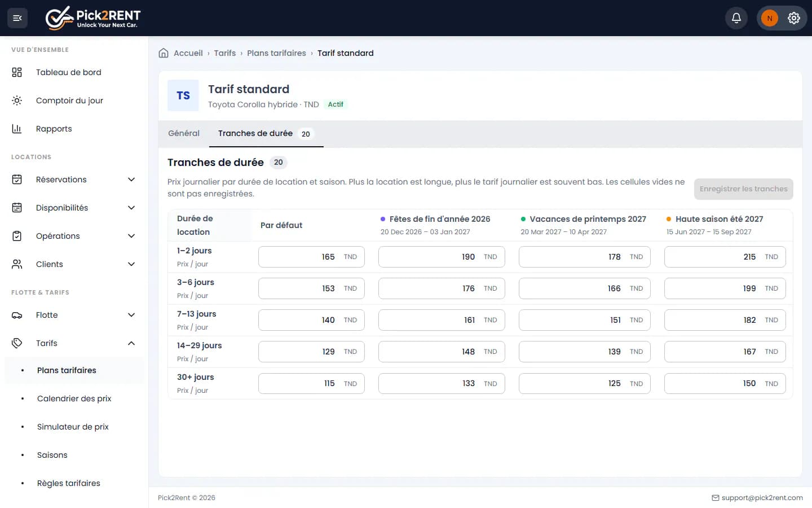This screenshot has height=508, width=812.
Task: Click the Tarifs tag icon
Action: coord(17,343)
